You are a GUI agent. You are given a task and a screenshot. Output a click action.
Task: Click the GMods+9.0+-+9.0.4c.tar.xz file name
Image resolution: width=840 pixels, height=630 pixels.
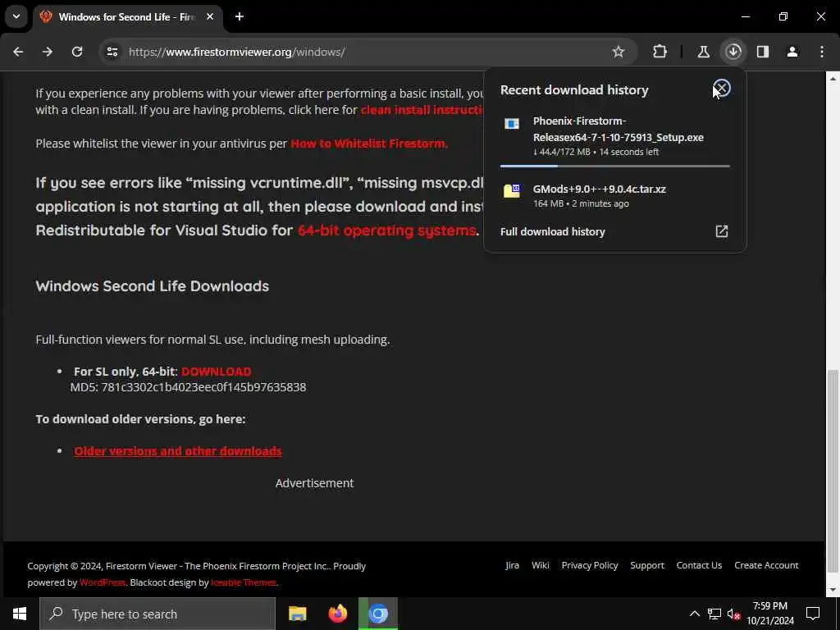[600, 189]
